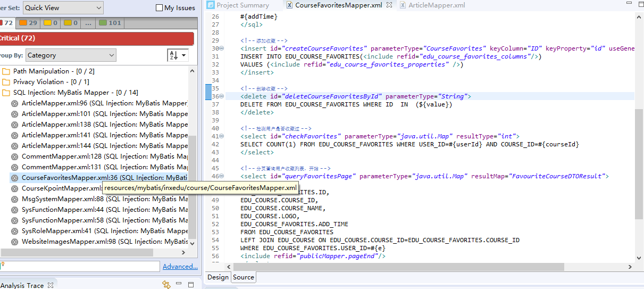Switch to the Source editor tab
644x289 pixels.
click(x=244, y=277)
